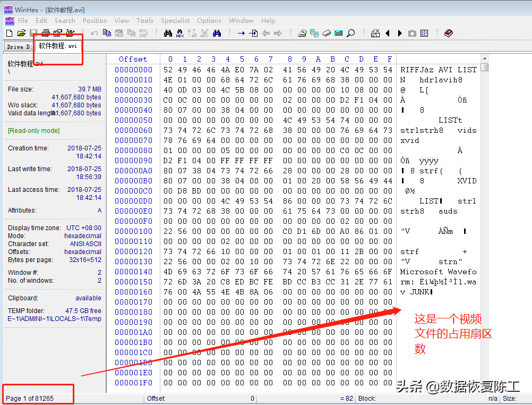Click the Display time zone UTC +08:00

tap(83, 227)
